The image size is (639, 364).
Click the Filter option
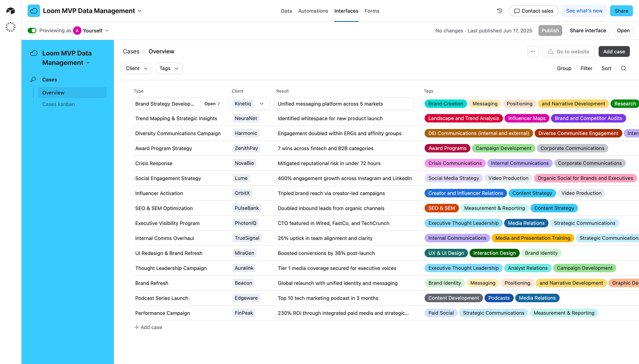(x=586, y=68)
